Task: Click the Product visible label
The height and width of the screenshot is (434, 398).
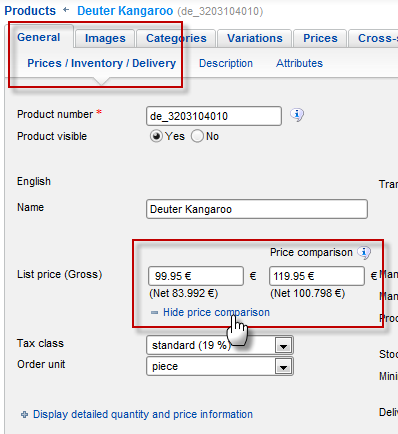Action: point(52,136)
